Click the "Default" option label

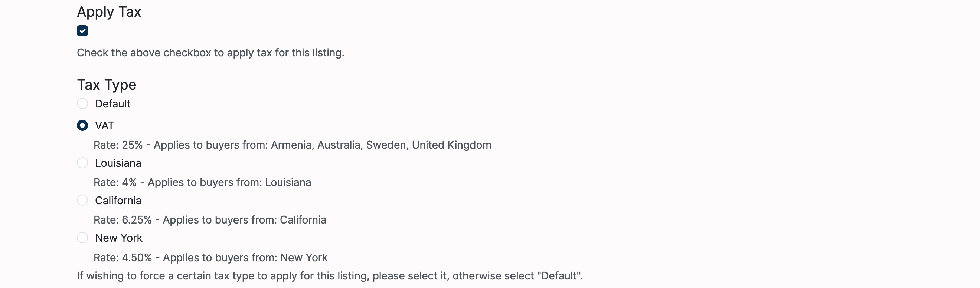pos(112,104)
